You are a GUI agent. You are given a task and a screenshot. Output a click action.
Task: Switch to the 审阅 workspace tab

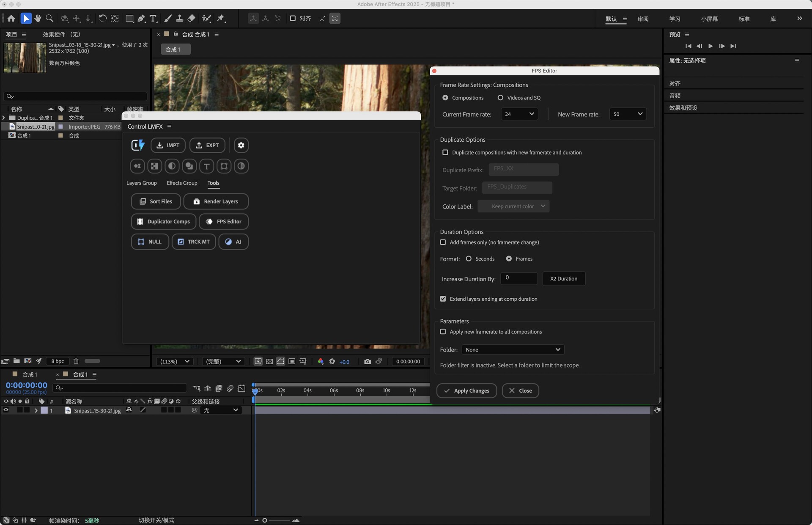click(x=643, y=19)
